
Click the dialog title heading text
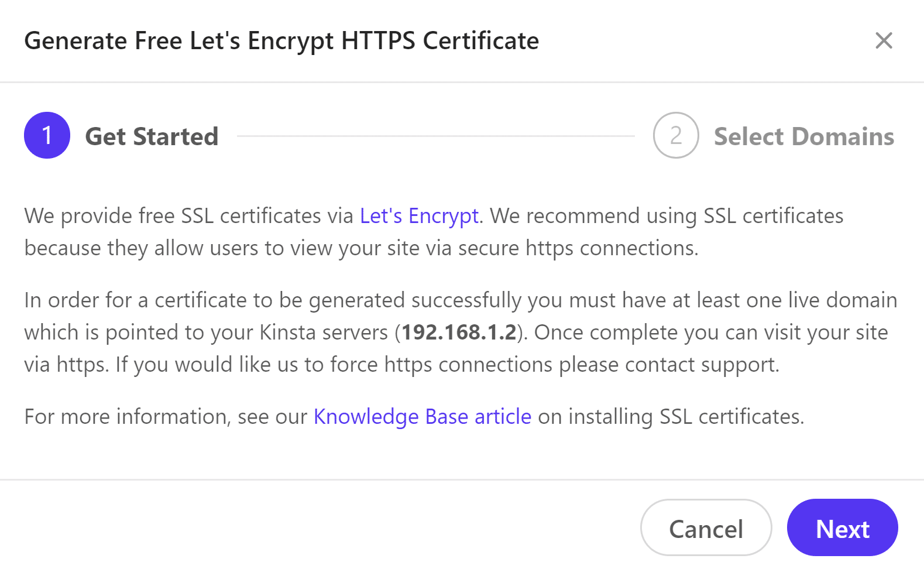tap(281, 41)
